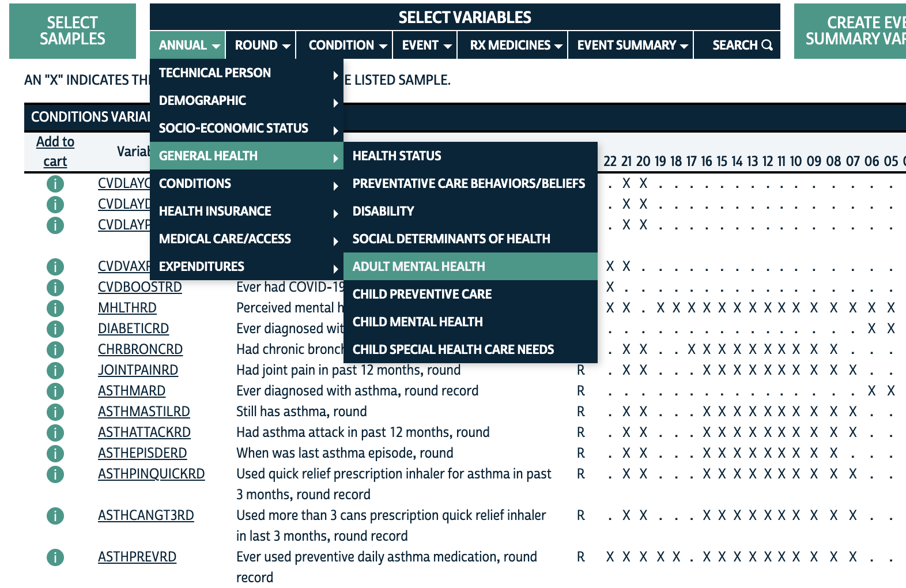
Task: Open info icon for ASTHATTACKRD variable
Action: [55, 432]
